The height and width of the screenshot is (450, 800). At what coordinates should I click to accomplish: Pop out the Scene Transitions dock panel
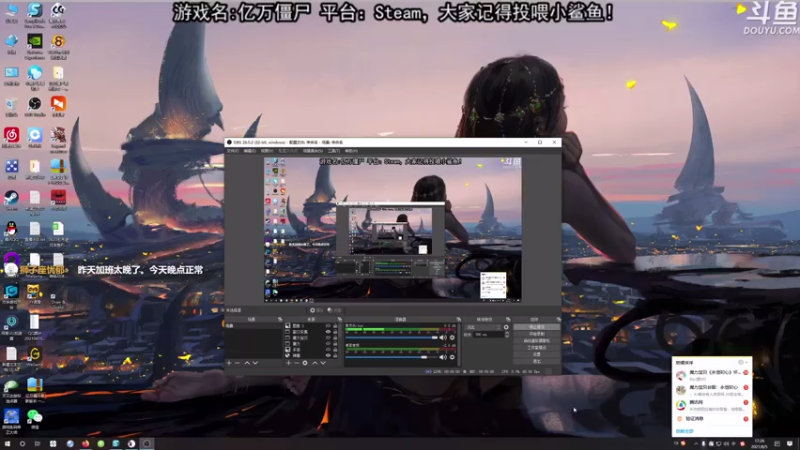point(508,319)
